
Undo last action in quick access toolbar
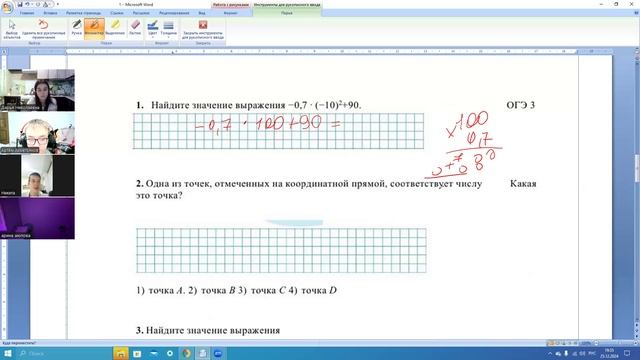[x=27, y=4]
